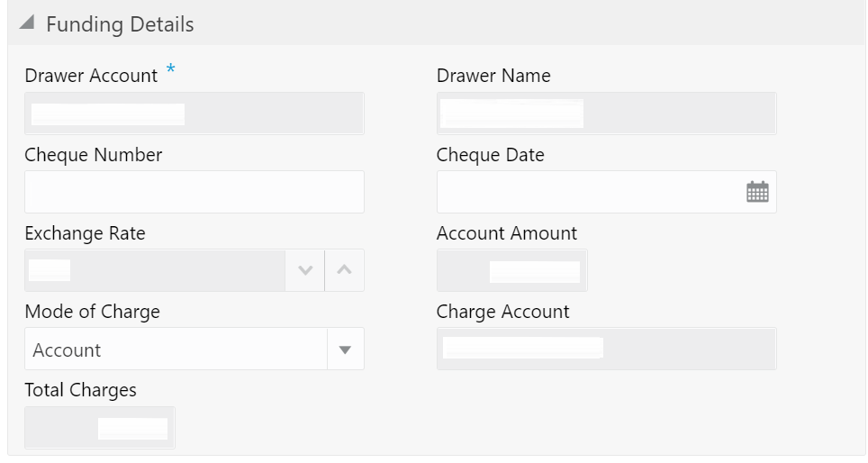Click the Account Amount field
868x463 pixels.
pos(511,271)
